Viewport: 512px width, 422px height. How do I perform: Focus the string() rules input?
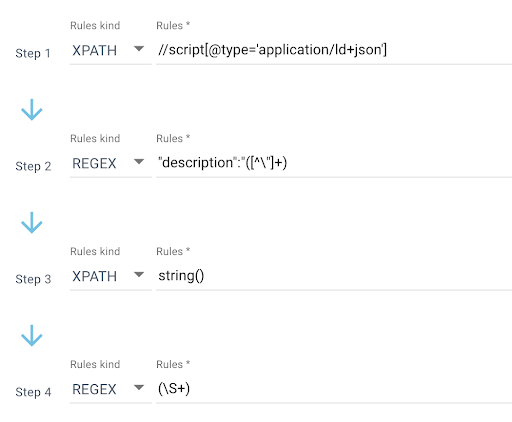334,276
